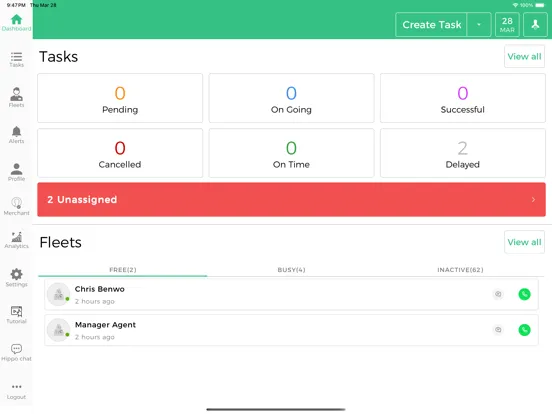
Task: Open the Delayed tasks card
Action: [463, 153]
